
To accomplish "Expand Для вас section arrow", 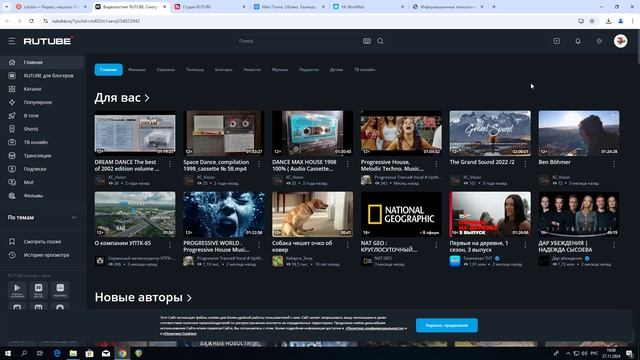I will [x=147, y=98].
